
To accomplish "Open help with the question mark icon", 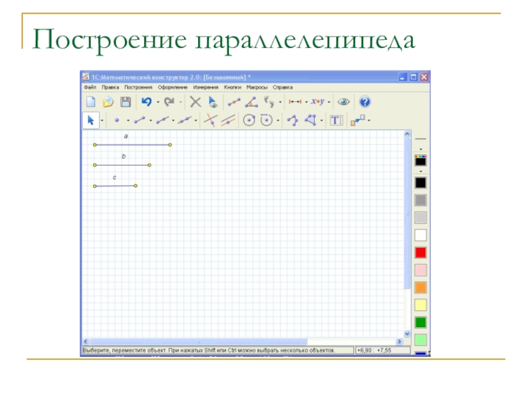I will pos(364,102).
